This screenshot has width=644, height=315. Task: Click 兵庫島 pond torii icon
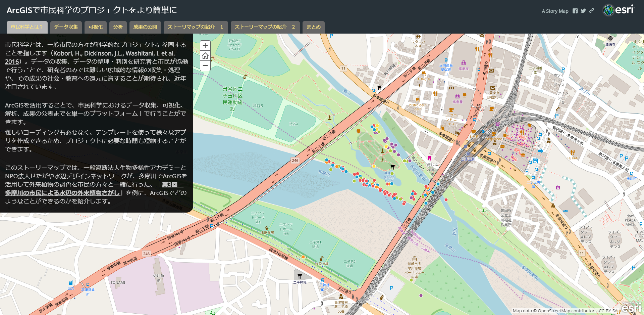click(392, 167)
